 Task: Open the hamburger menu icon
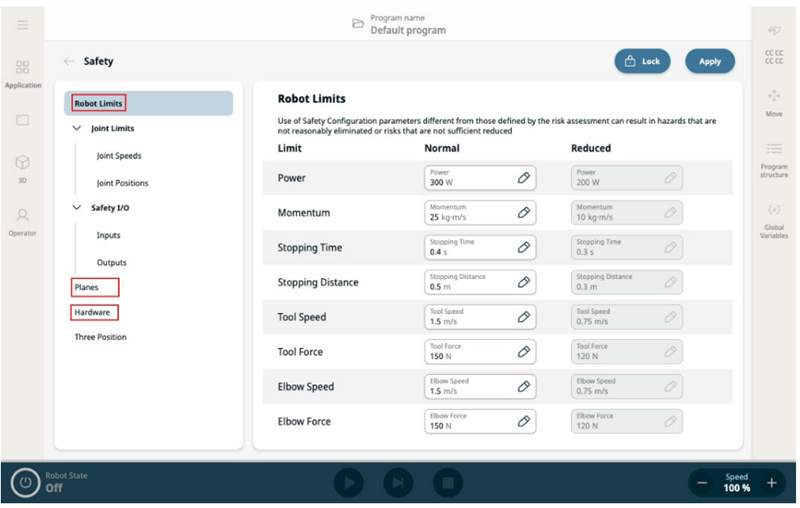pos(22,24)
